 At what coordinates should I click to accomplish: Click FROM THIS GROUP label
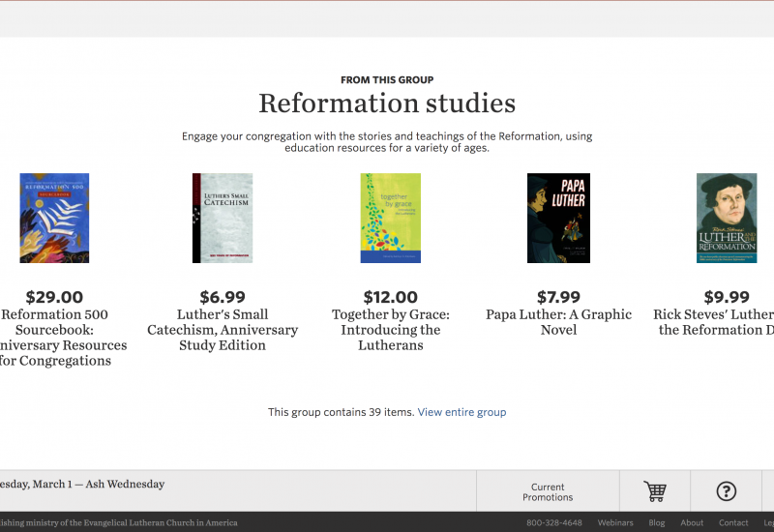coord(387,80)
